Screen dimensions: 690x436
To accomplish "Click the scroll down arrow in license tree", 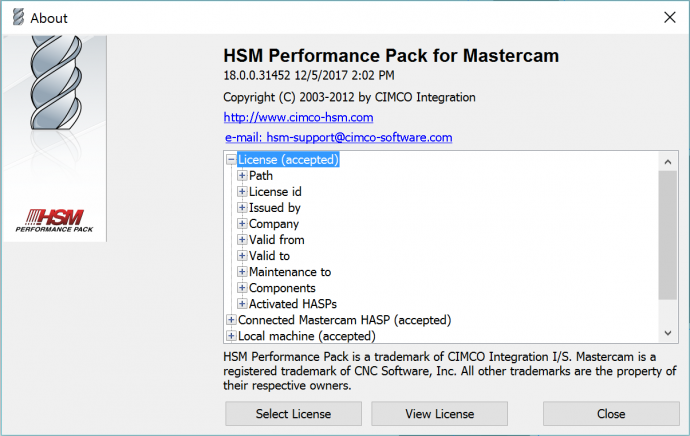I will (668, 333).
